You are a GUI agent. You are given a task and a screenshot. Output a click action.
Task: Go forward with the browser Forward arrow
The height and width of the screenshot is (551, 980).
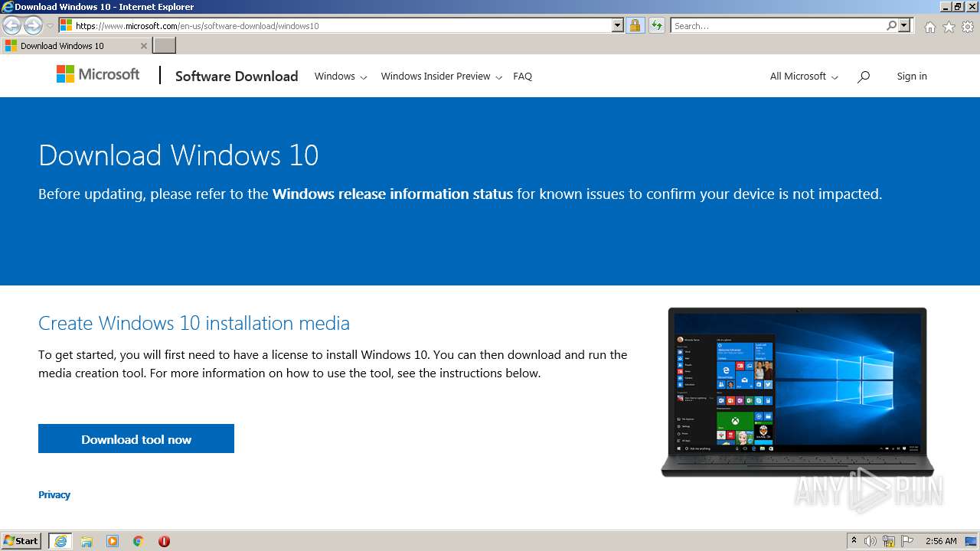pos(33,26)
